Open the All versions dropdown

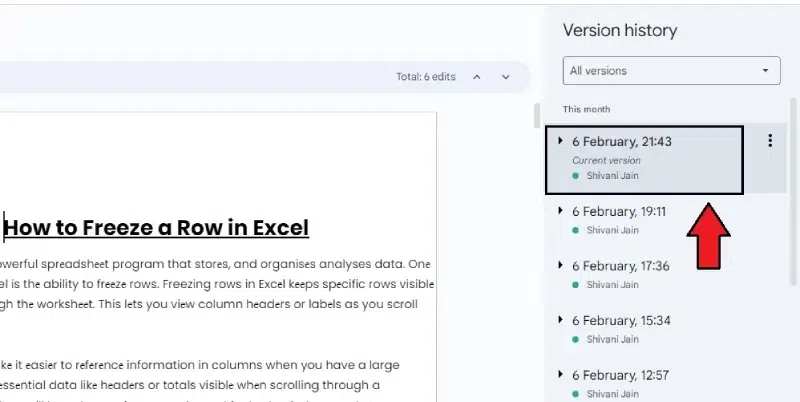(x=671, y=71)
